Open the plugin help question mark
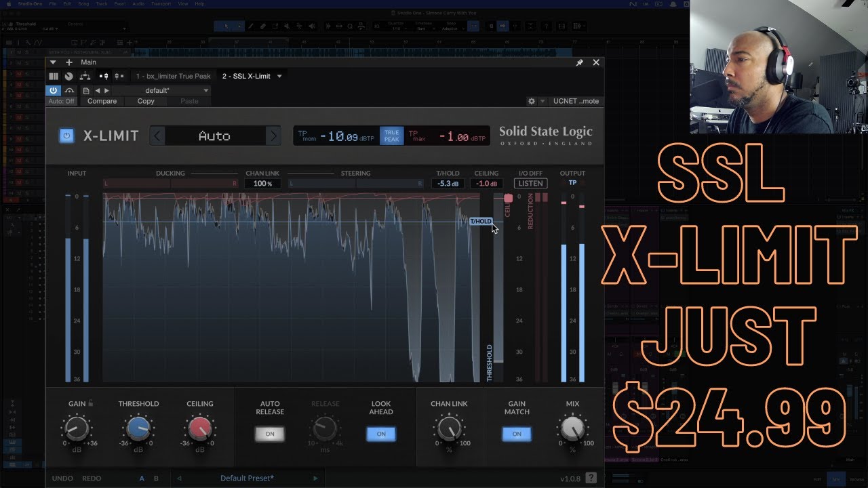The width and height of the screenshot is (868, 488). coord(591,478)
